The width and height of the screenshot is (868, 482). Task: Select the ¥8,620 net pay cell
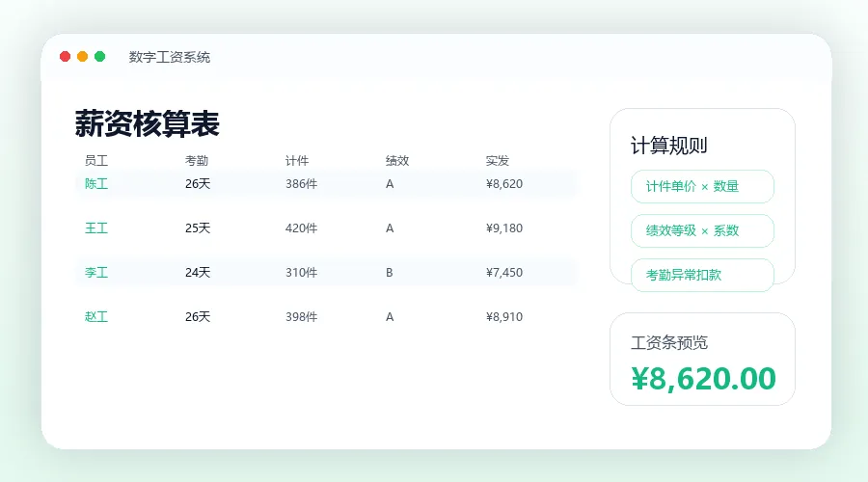pos(504,184)
